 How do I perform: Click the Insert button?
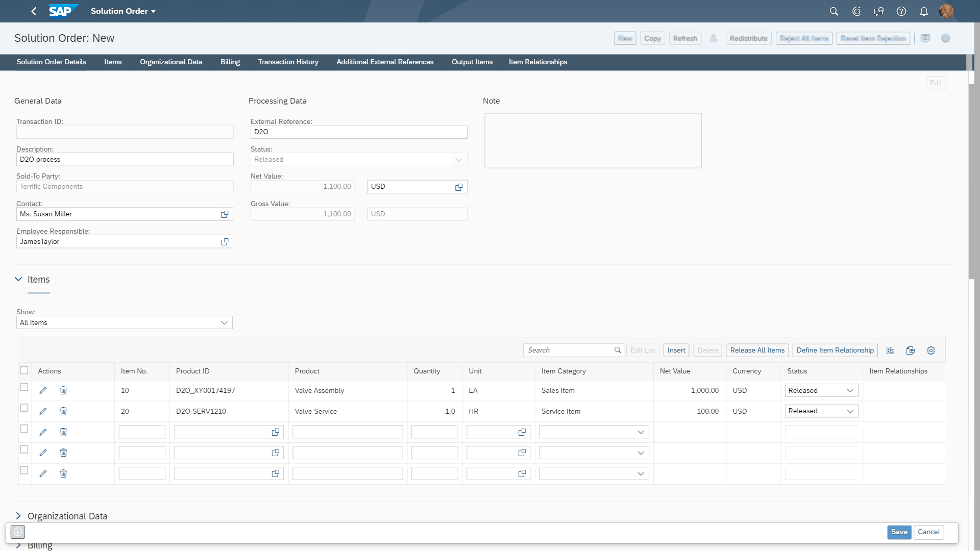point(676,350)
